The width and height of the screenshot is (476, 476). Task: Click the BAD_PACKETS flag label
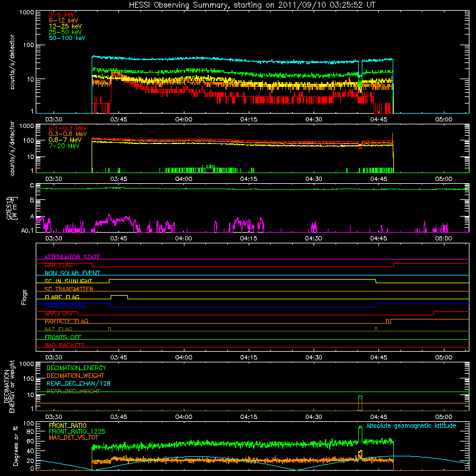pyautogui.click(x=65, y=345)
